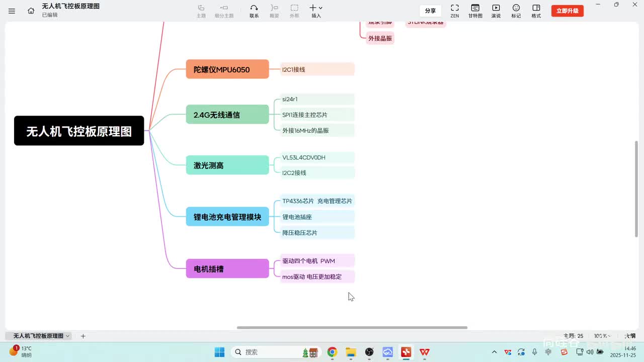
Task: Open the clock 14:46 2025-11-25
Action: (x=623, y=351)
